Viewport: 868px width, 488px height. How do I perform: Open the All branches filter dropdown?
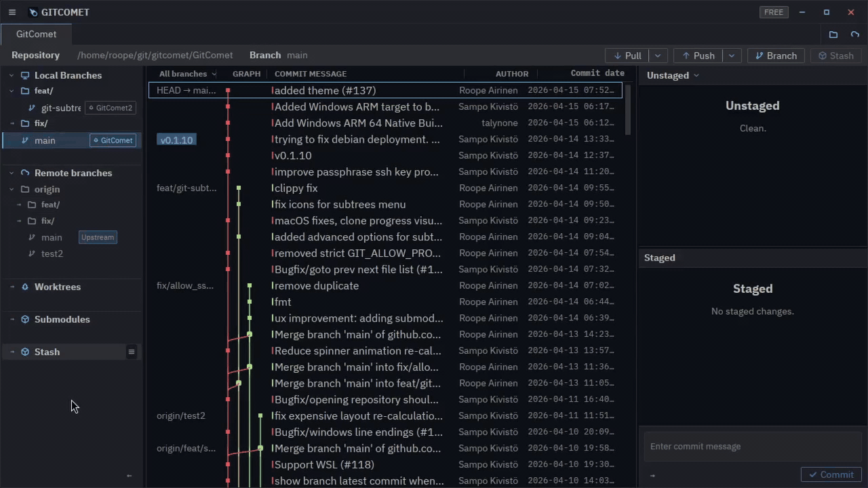point(188,74)
